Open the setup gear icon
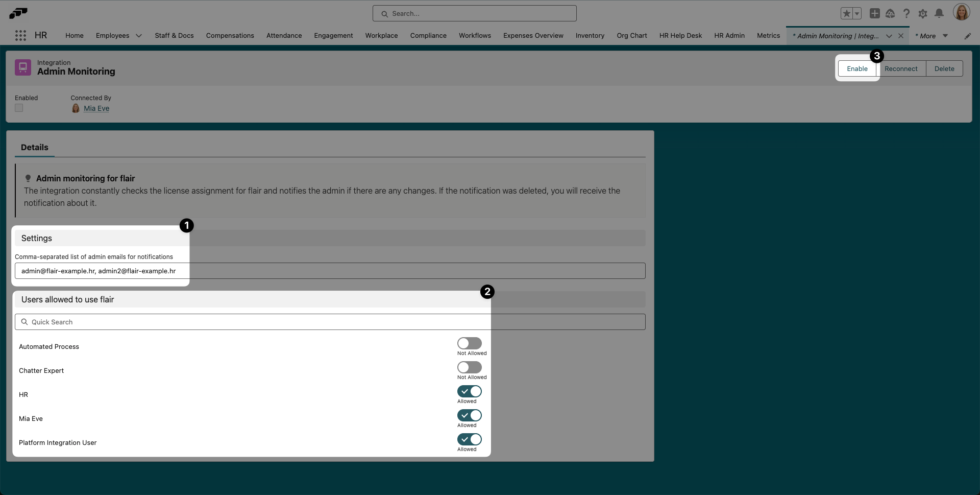 pos(922,14)
